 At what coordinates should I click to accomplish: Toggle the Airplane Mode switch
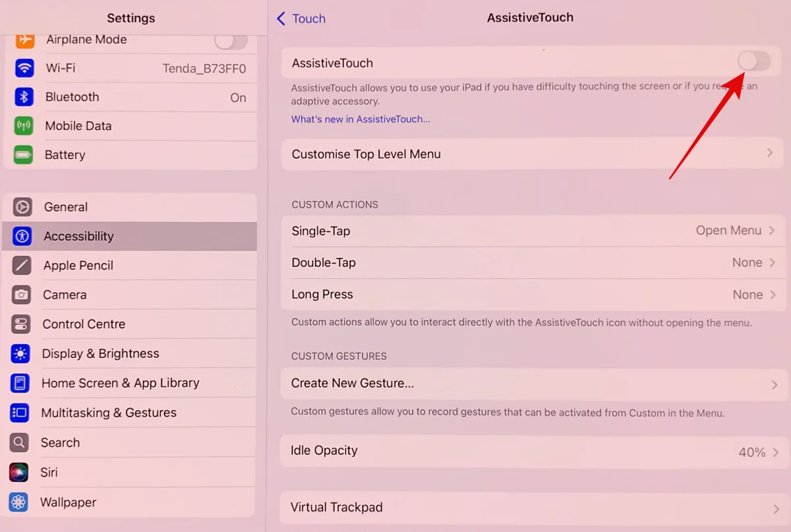231,41
